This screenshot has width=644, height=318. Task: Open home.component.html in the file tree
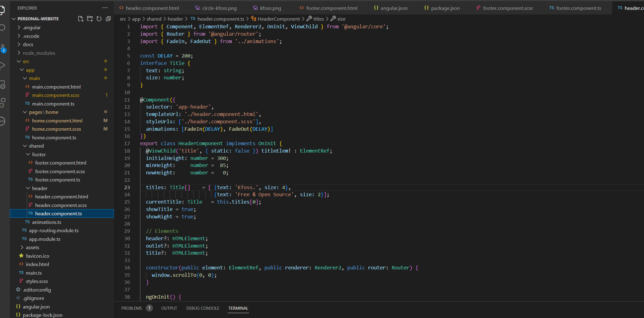(57, 121)
